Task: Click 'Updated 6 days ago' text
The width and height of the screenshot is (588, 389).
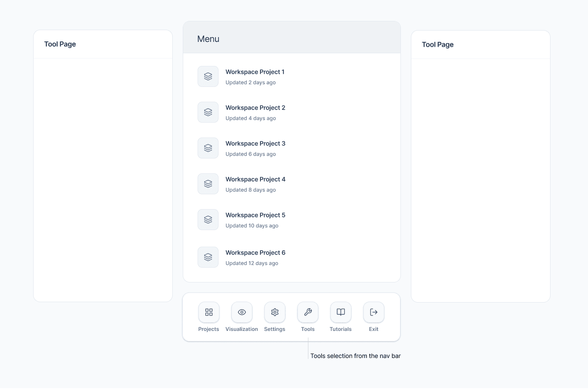Action: pos(251,154)
